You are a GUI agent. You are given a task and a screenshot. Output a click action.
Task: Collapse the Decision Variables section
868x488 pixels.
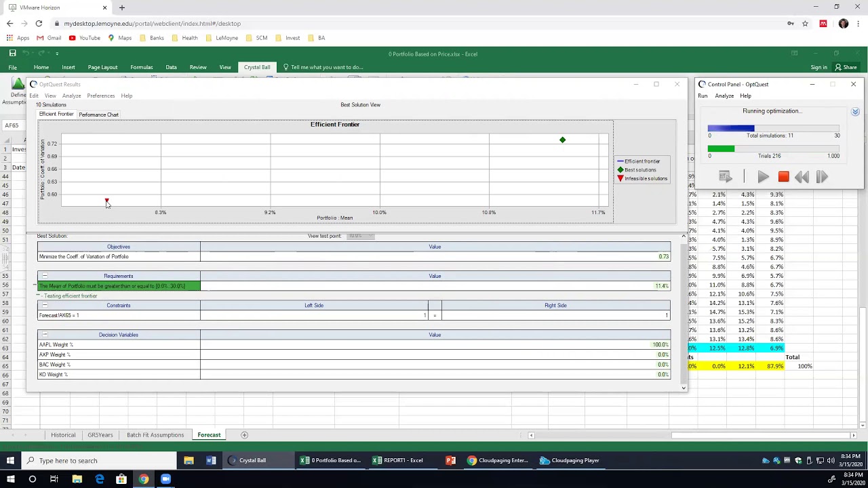(x=45, y=334)
